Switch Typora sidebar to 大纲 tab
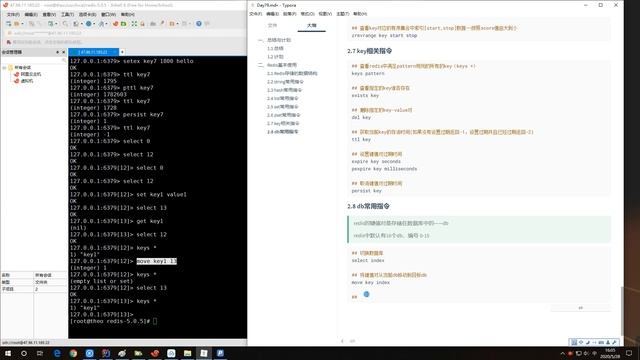The height and width of the screenshot is (360, 640). tap(311, 25)
